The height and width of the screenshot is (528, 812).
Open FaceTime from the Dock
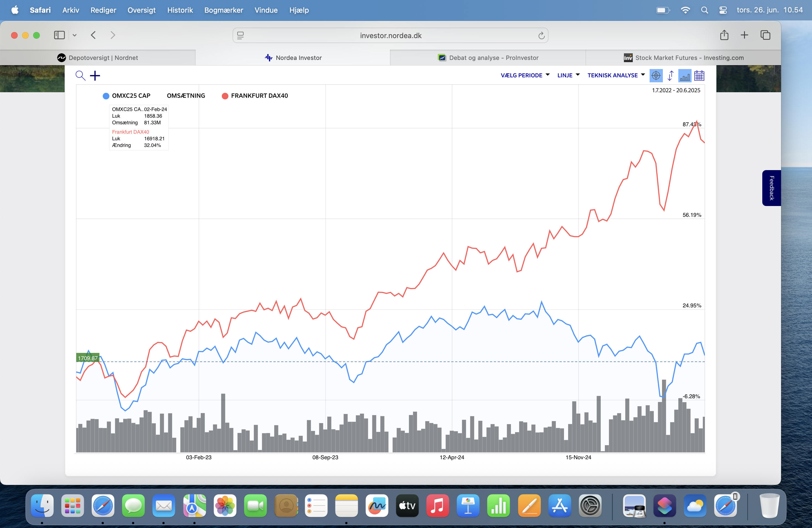[x=255, y=505]
